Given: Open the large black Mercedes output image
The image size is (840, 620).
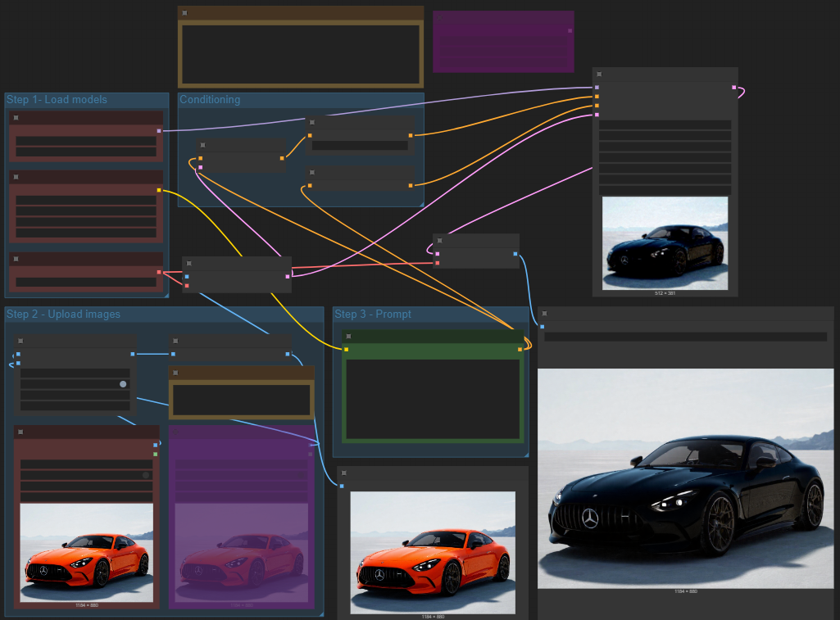Looking at the screenshot, I should click(686, 478).
